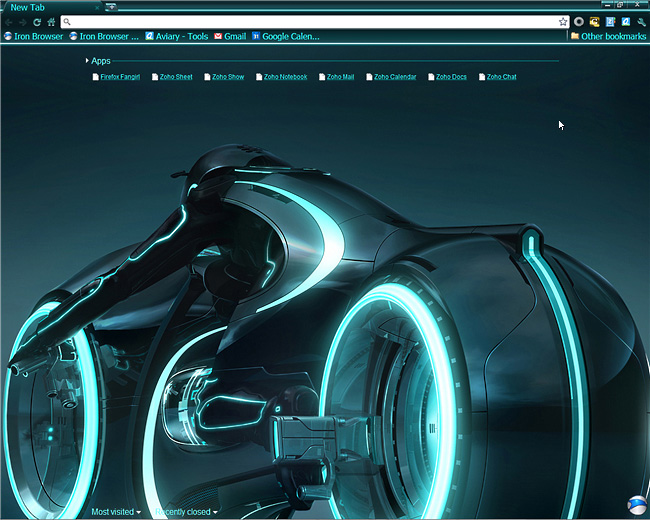Click inside the address bar
This screenshot has width=650, height=520.
(x=314, y=22)
